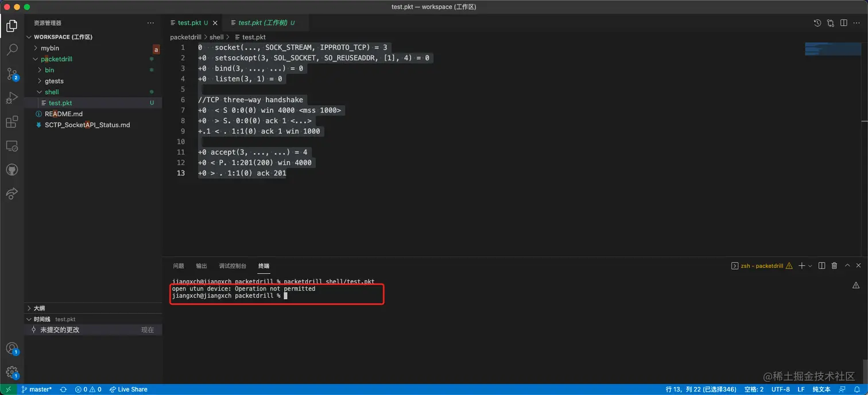868x395 pixels.
Task: Start Live Share from the status bar
Action: (x=128, y=389)
